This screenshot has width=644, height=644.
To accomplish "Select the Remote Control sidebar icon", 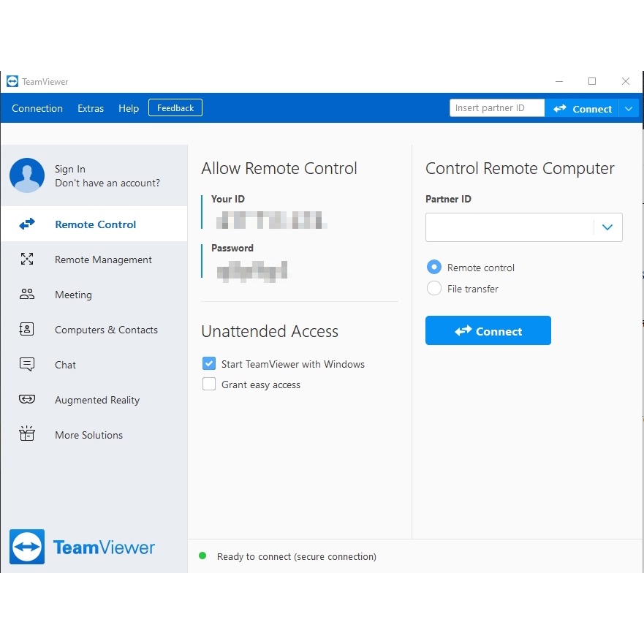I will pyautogui.click(x=26, y=224).
